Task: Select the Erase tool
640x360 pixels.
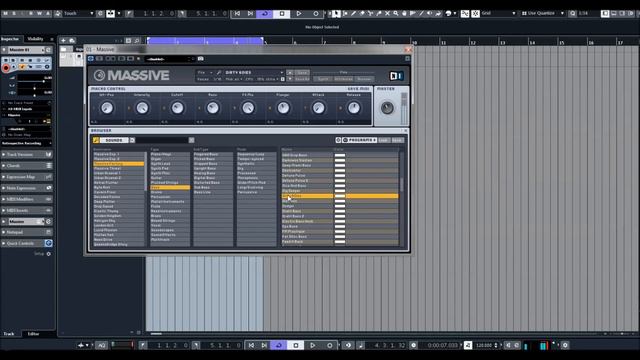Action: [362, 13]
